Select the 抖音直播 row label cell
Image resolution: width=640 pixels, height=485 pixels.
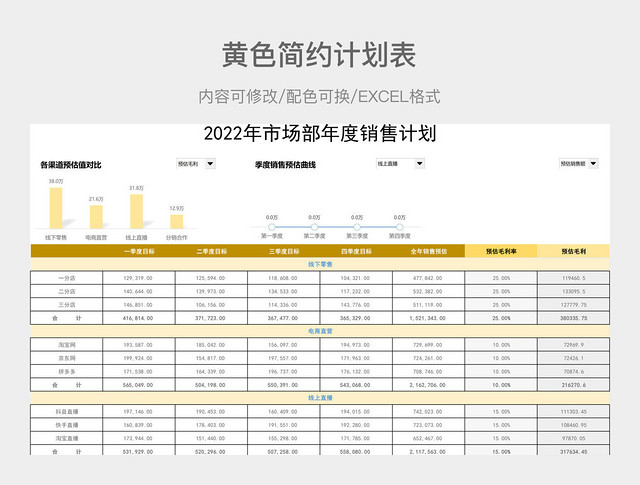click(67, 412)
